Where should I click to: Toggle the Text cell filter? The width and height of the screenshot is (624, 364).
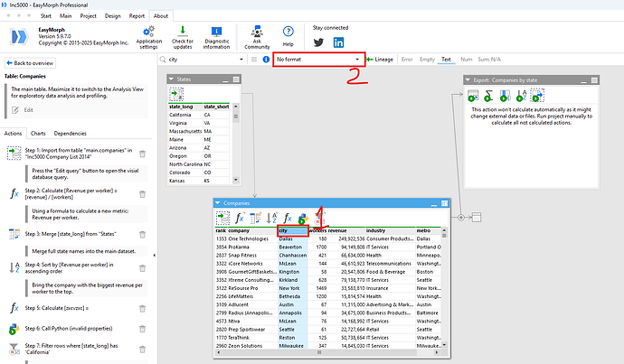446,60
